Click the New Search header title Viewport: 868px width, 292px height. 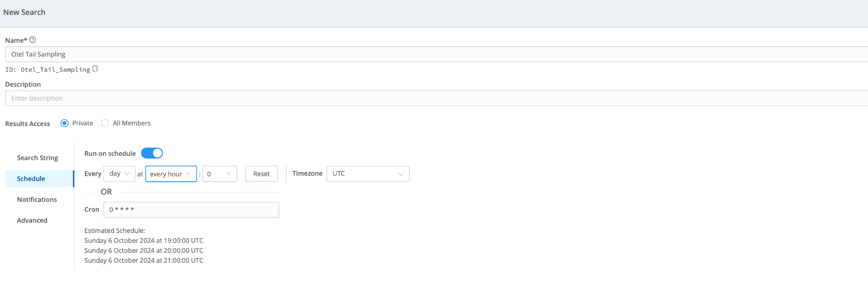tap(24, 12)
